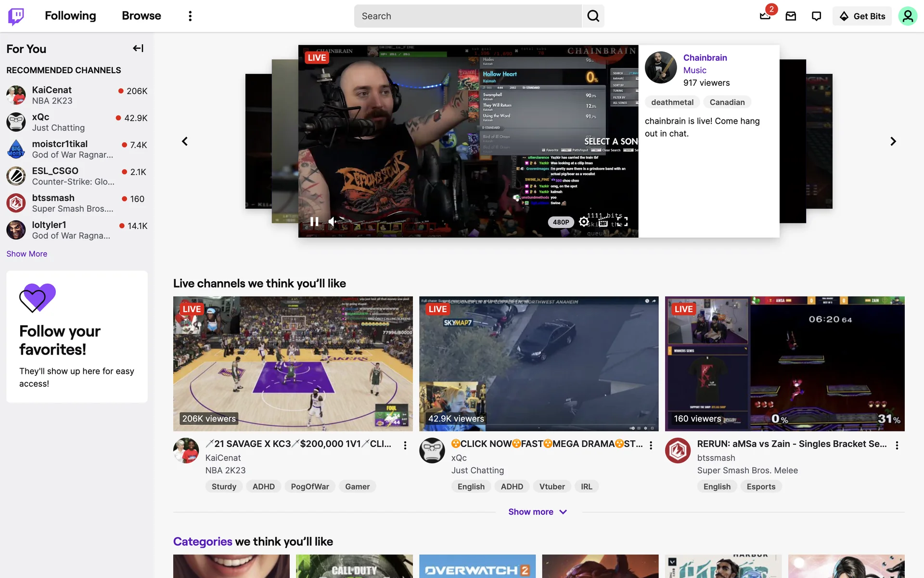Click Show More recommended channels link
The height and width of the screenshot is (578, 924).
(26, 254)
